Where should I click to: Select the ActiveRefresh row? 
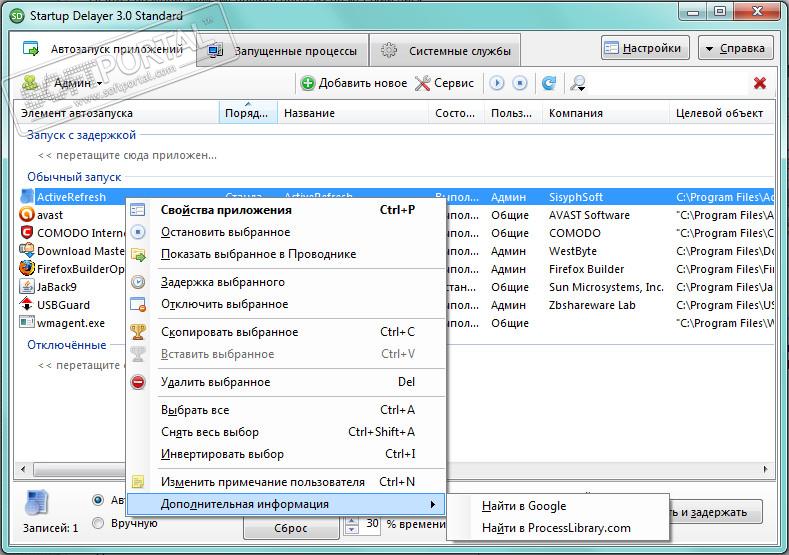397,197
